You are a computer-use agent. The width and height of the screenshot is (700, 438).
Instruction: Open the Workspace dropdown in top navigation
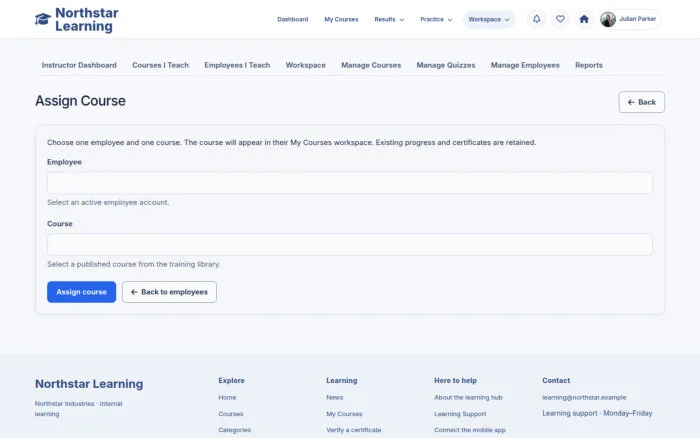click(x=489, y=20)
